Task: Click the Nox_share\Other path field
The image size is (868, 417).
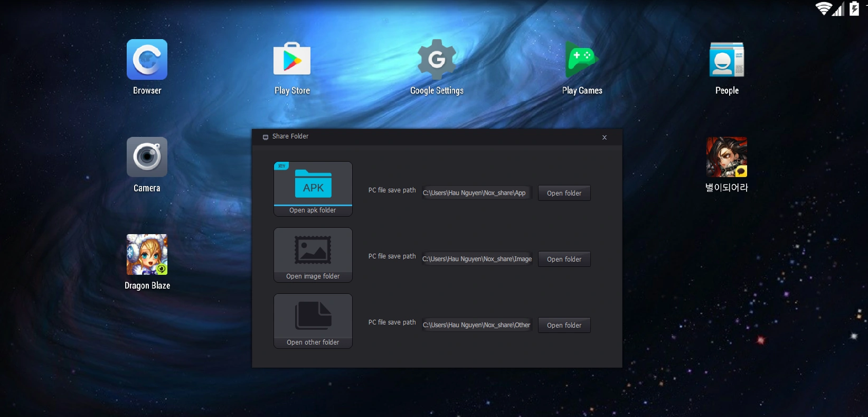Action: pyautogui.click(x=476, y=325)
